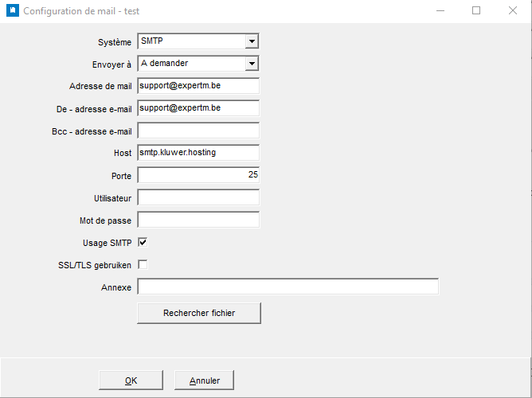532x398 pixels.
Task: Focus the Bcc - adresse e-mail field
Action: tap(198, 131)
